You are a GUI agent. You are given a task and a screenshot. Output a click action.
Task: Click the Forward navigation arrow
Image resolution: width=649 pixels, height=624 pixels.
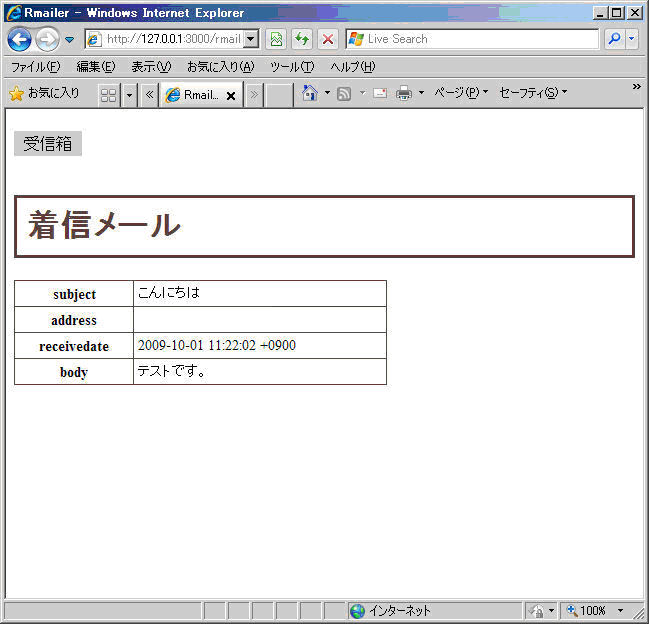47,40
